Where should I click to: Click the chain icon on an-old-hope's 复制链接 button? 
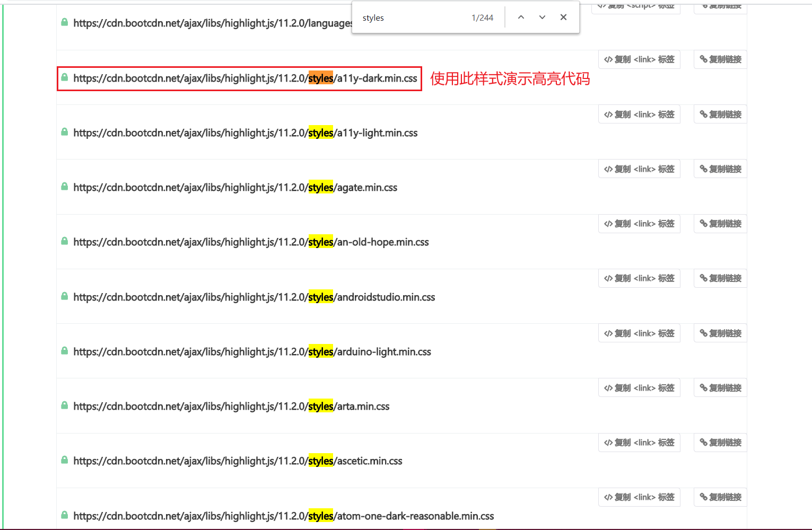(x=704, y=223)
